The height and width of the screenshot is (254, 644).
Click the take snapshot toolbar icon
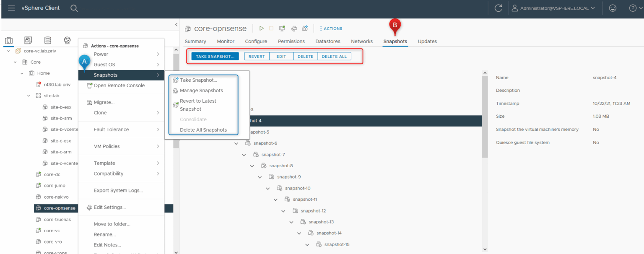(x=305, y=28)
